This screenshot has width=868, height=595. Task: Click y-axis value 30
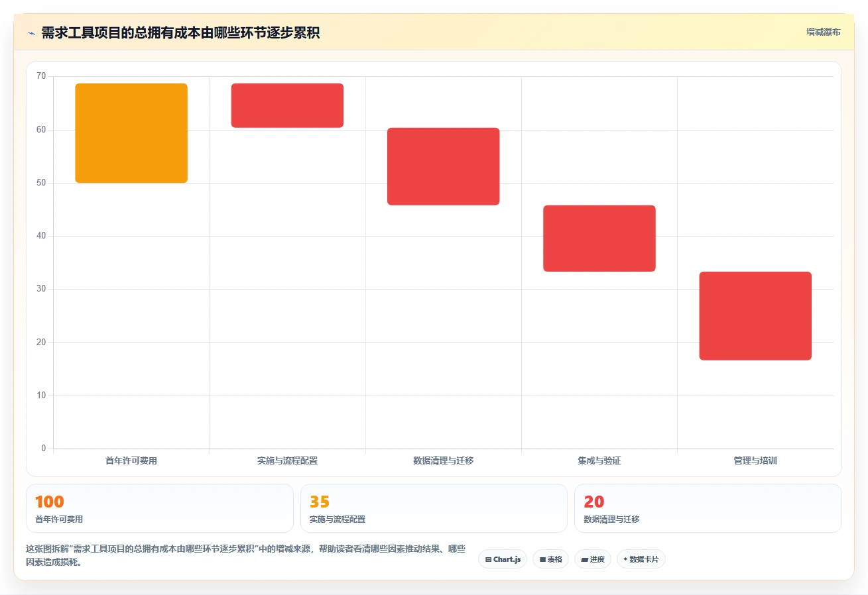pyautogui.click(x=41, y=289)
